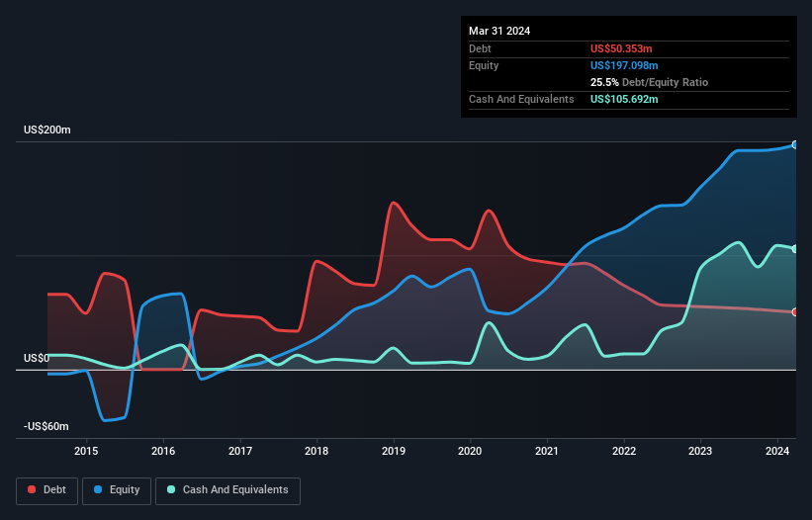Click the Cash And Equivalents tooltip label

coord(521,99)
